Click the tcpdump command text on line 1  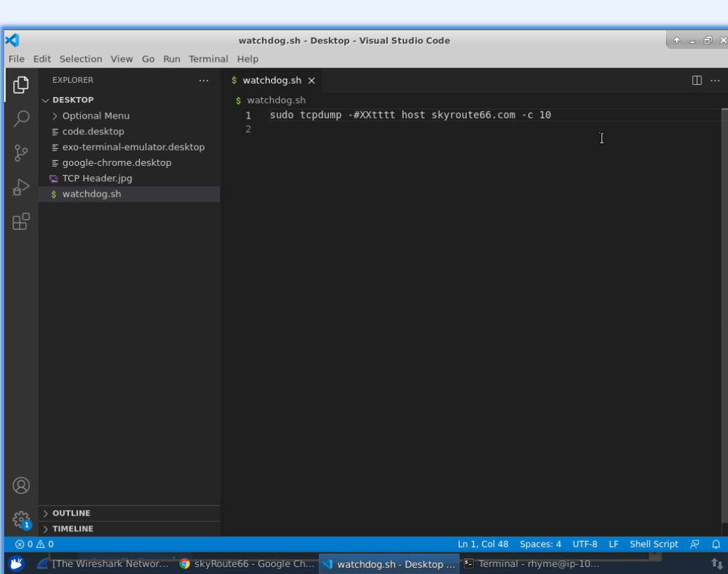tap(320, 115)
